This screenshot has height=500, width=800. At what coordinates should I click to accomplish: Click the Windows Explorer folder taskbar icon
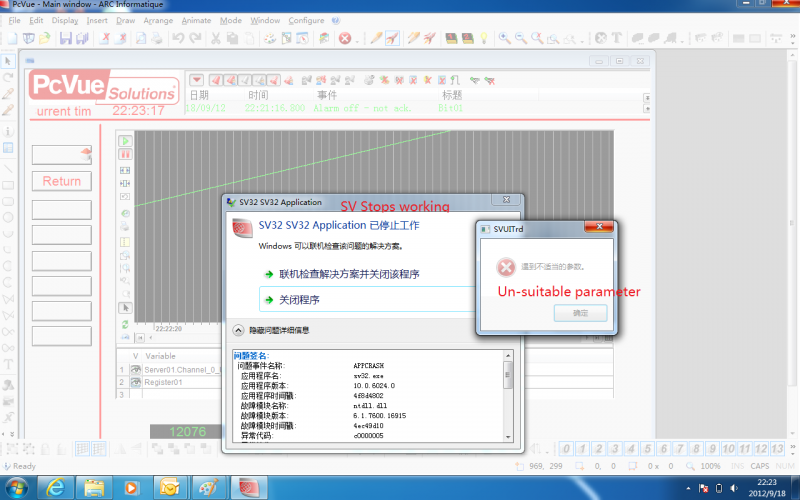[93, 488]
